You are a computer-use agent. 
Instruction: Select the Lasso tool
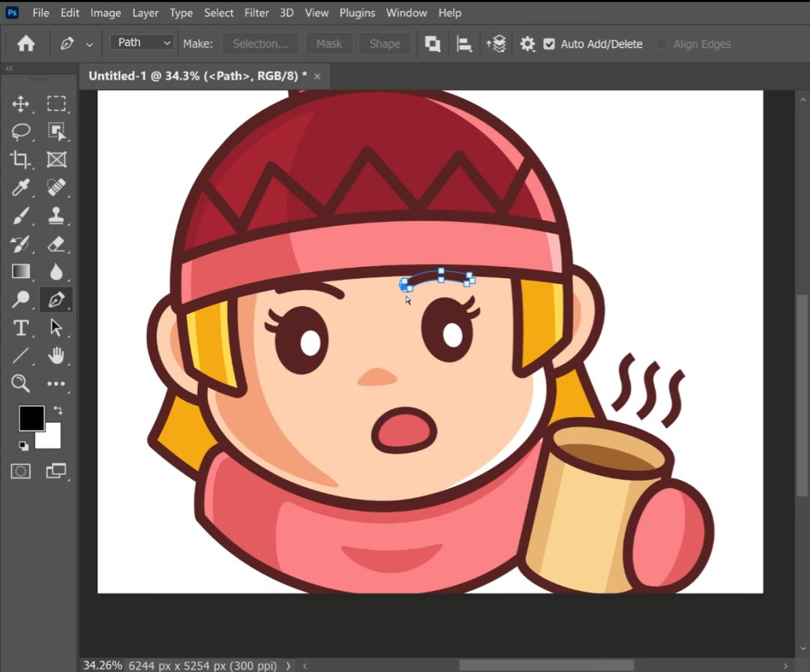pos(21,132)
